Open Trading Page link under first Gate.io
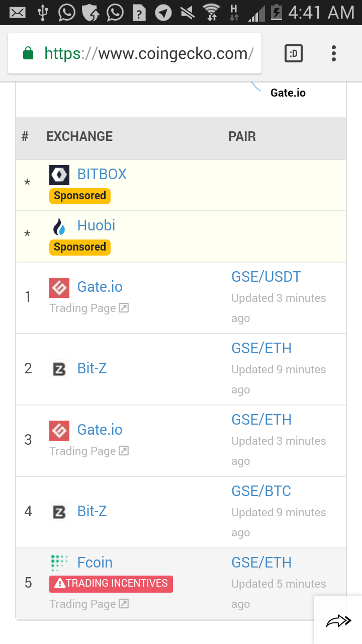362x644 pixels. click(89, 308)
